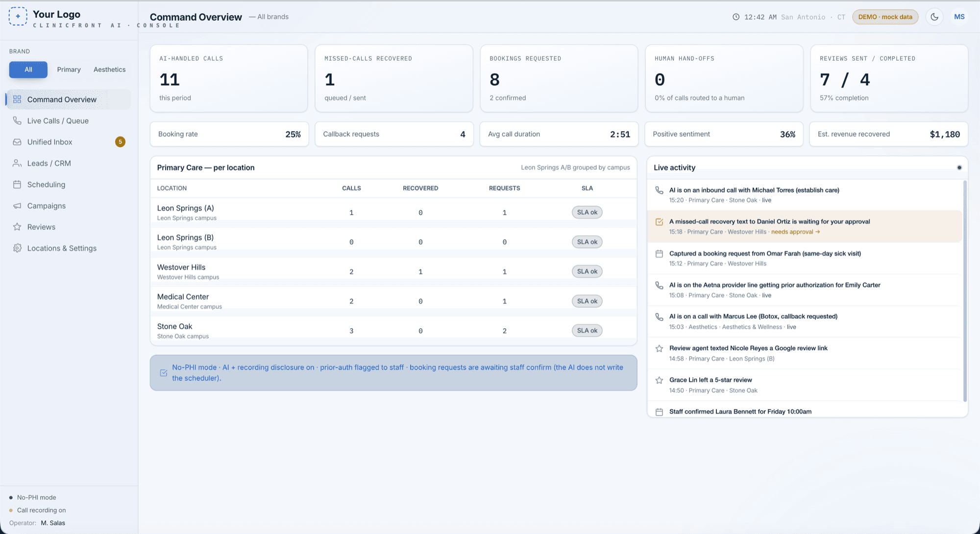Click the Callback requests stat tile
This screenshot has height=534, width=980.
394,134
